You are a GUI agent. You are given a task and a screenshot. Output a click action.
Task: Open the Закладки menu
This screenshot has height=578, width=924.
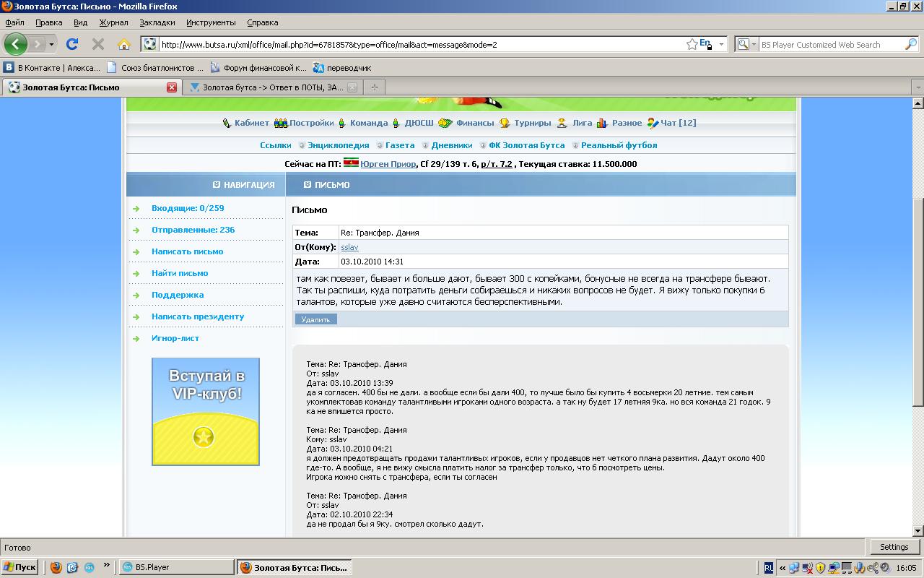[x=157, y=22]
